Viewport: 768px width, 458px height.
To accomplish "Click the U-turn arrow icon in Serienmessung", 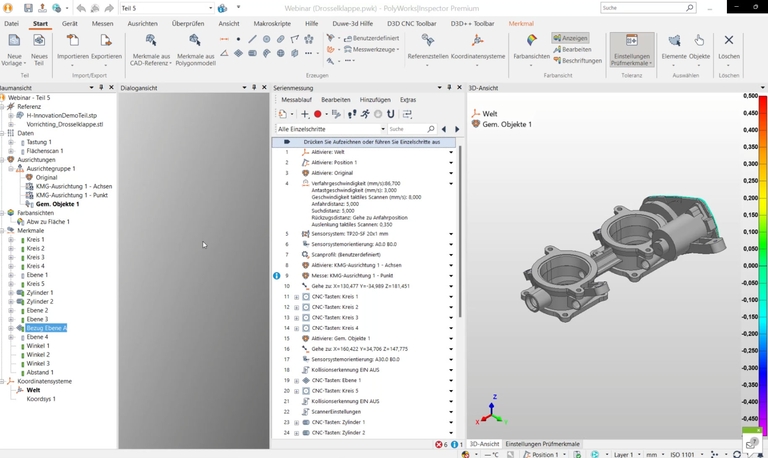I will 390,114.
